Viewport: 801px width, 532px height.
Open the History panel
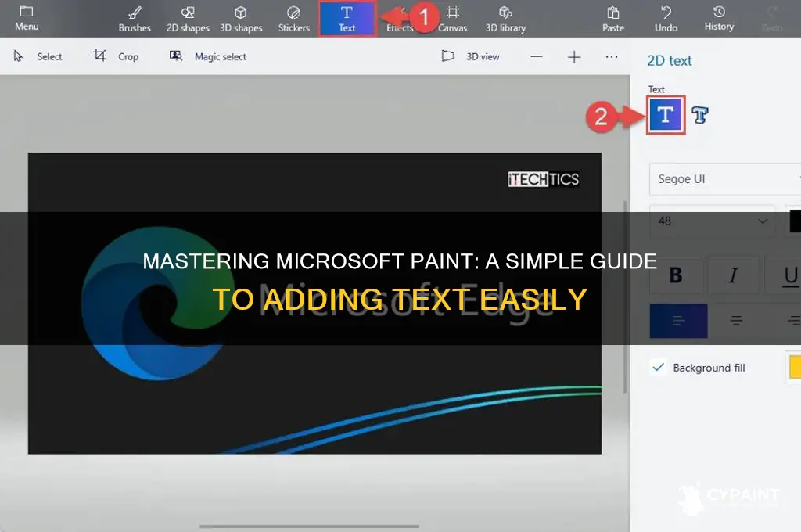pos(719,19)
